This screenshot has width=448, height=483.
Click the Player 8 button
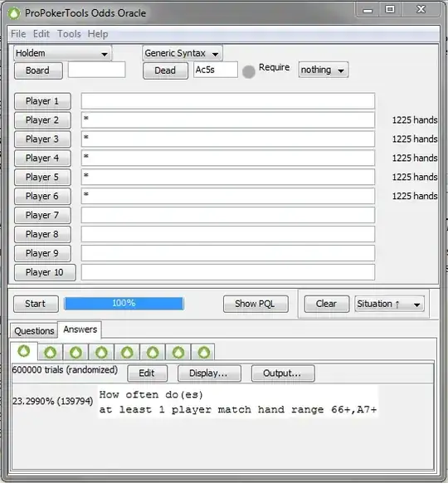[x=42, y=234]
